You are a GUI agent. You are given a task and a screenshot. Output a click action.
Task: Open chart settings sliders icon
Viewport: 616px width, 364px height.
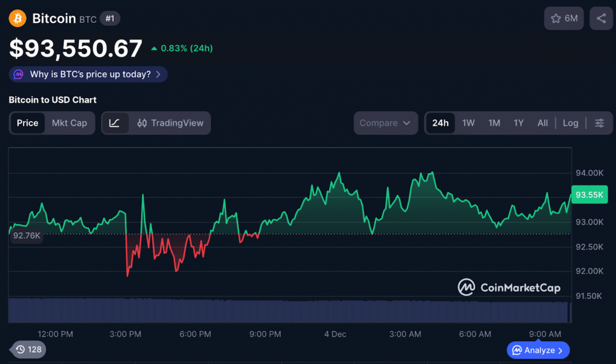(599, 123)
